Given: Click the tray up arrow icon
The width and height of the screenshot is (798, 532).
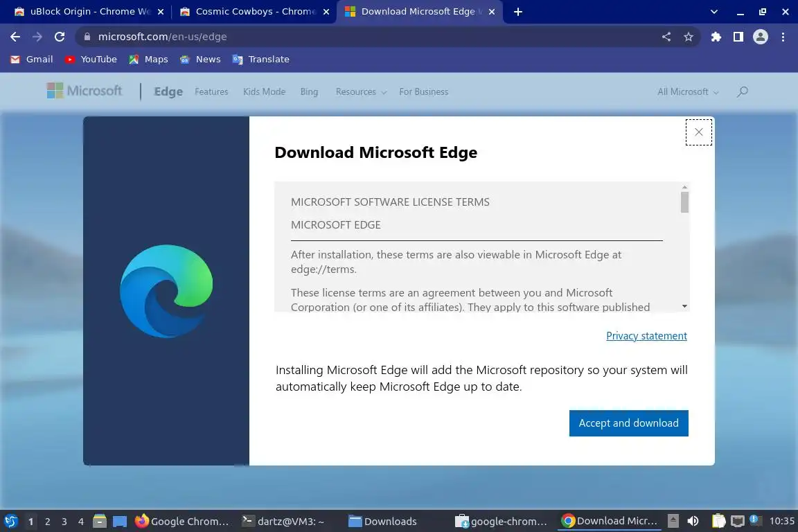Looking at the screenshot, I should [673, 521].
